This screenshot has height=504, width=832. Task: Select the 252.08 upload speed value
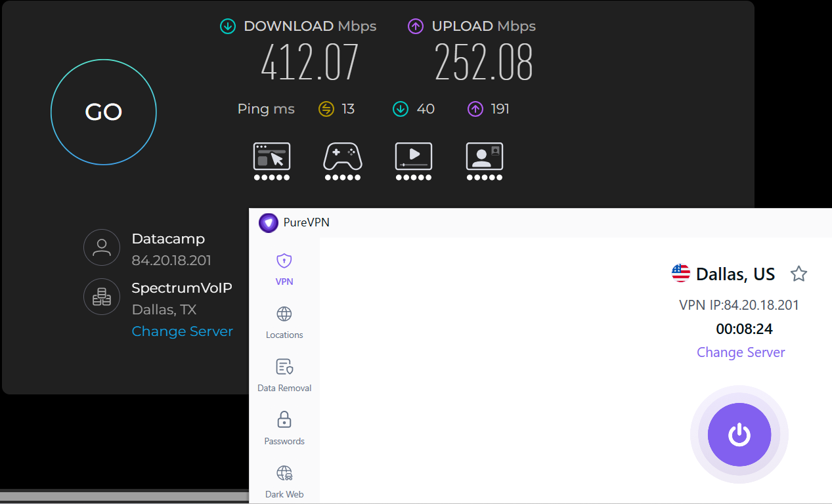[484, 63]
